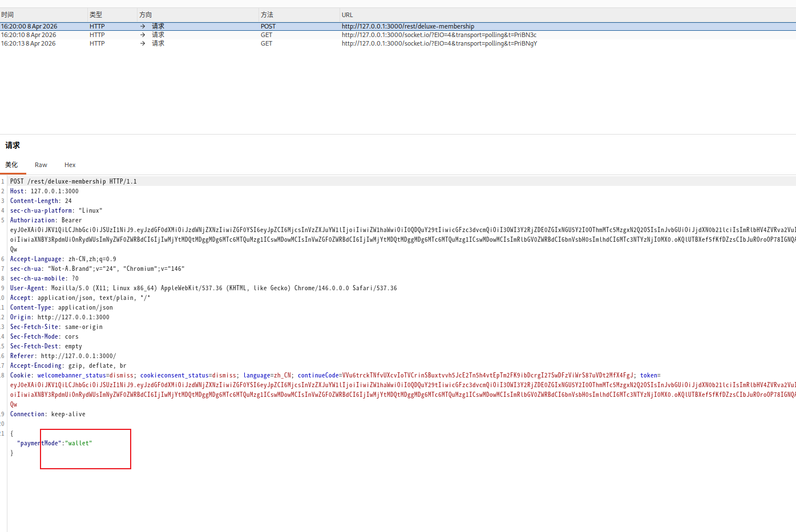Click the POST method cell

pos(268,26)
